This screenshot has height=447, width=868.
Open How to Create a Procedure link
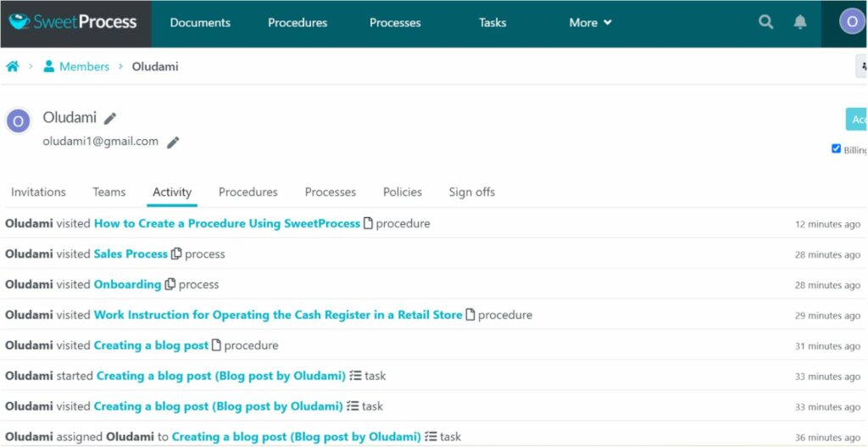(x=227, y=224)
